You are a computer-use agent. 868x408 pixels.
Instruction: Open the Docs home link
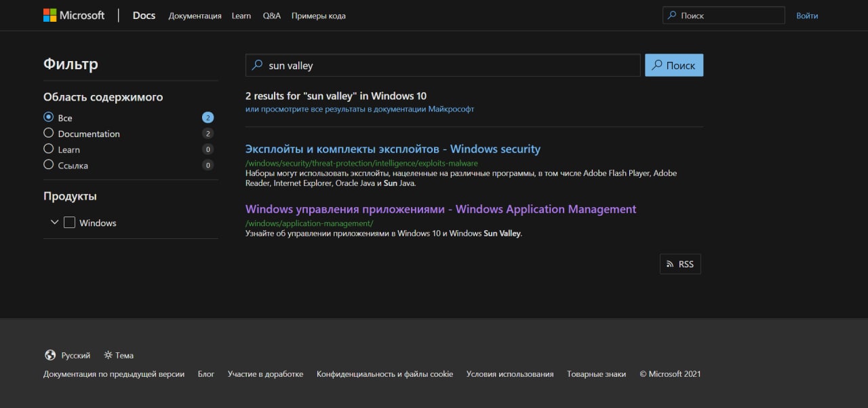coord(144,16)
